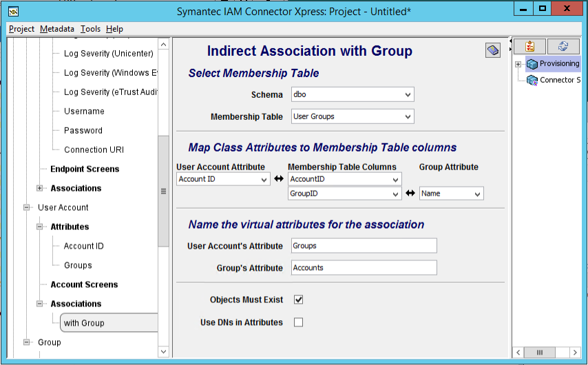The width and height of the screenshot is (588, 365).
Task: Uncheck the Objects Must Exist checkbox
Action: [x=299, y=300]
